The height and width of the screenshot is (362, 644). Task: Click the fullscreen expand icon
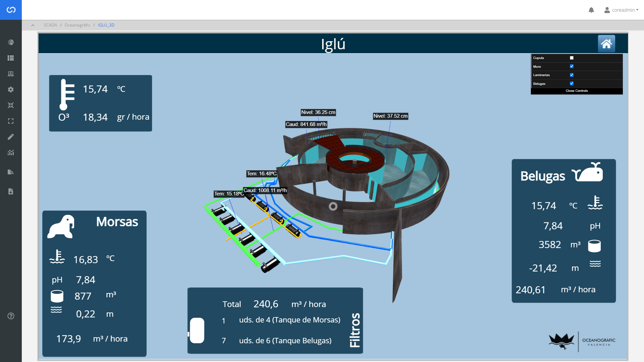(11, 121)
